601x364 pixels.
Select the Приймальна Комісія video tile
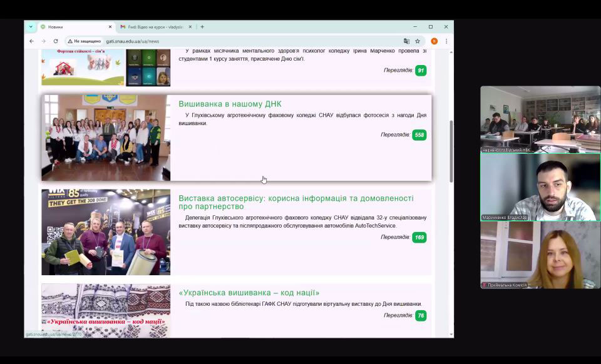540,255
